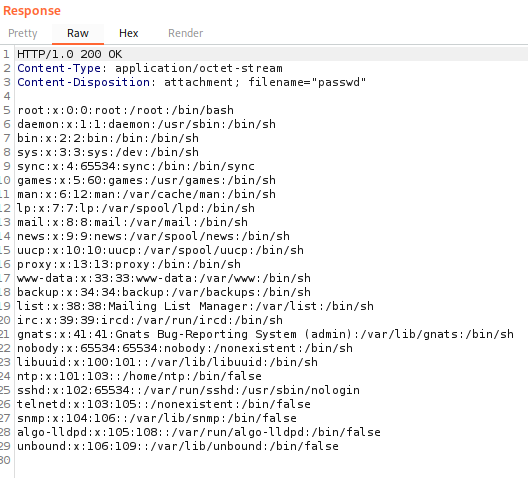This screenshot has width=528, height=478.
Task: Click the blank line number 4
Action: click(7, 96)
